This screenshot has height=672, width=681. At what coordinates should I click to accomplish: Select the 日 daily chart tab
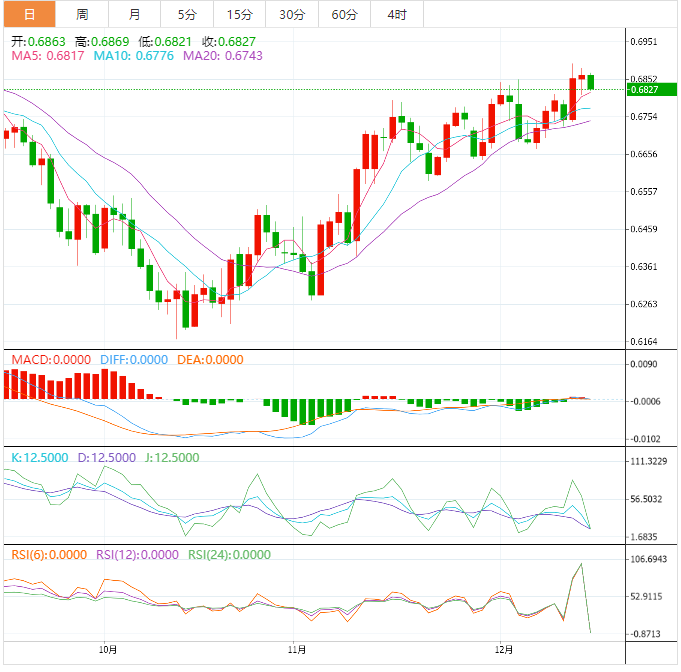click(28, 14)
